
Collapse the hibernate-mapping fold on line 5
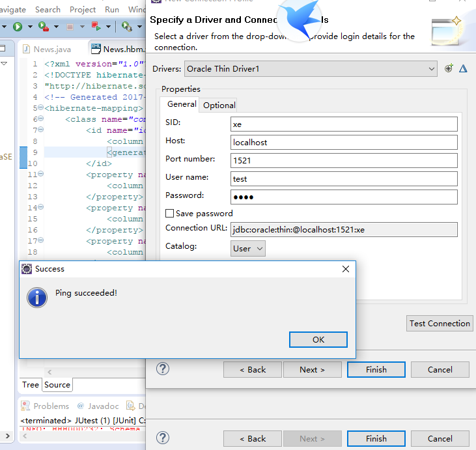[x=41, y=107]
